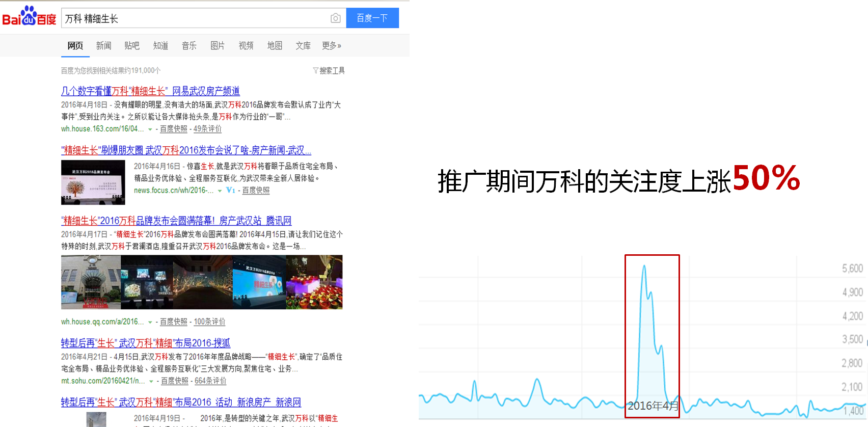Click the Baidu logo
The width and height of the screenshot is (868, 427).
point(29,17)
